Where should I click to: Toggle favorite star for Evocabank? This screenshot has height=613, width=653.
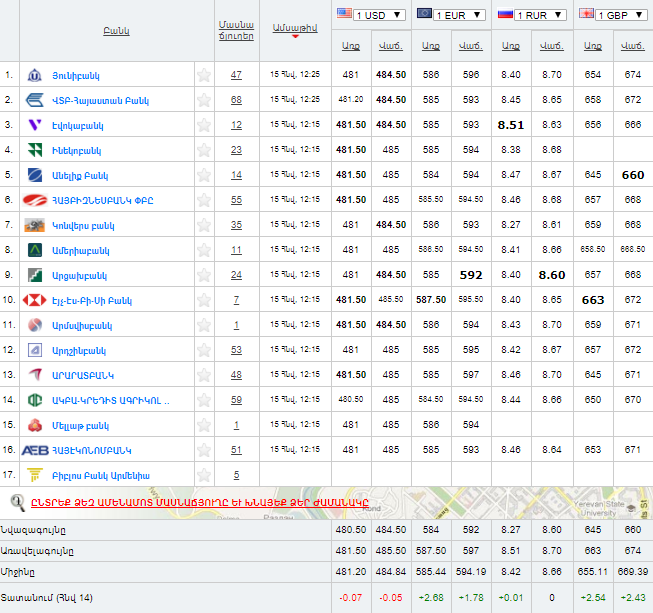click(x=204, y=125)
